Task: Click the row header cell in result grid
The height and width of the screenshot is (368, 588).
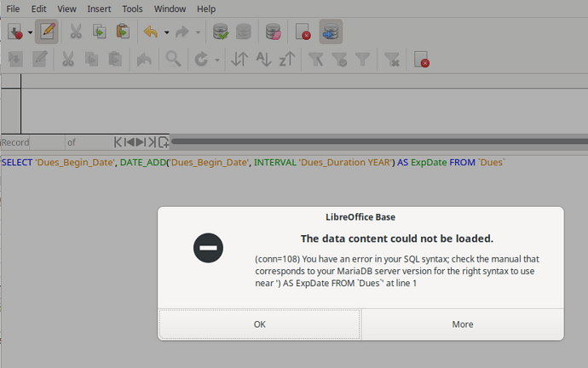Action: tap(10, 111)
